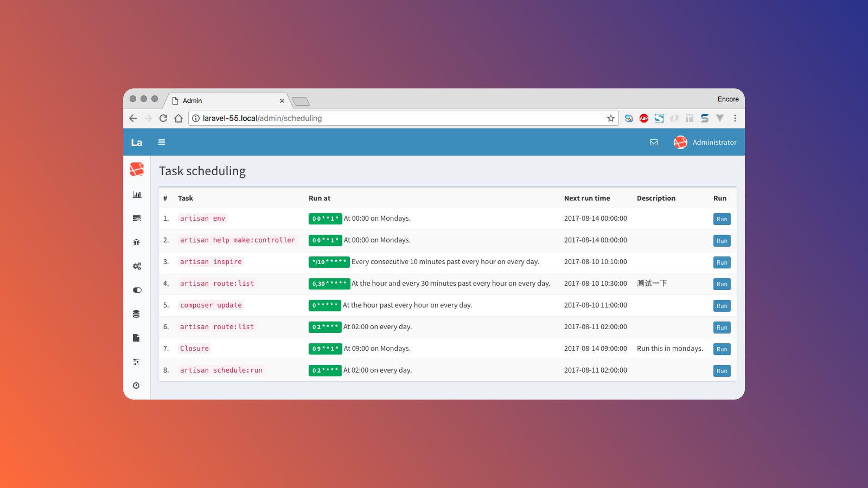This screenshot has height=488, width=868.
Task: Open the clock scheduling sidebar icon
Action: click(136, 386)
